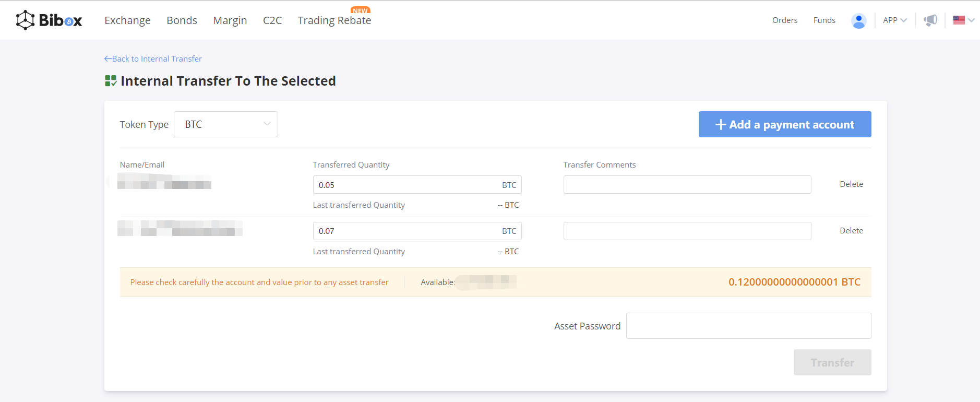
Task: Open the Token Type BTC dropdown
Action: (225, 124)
